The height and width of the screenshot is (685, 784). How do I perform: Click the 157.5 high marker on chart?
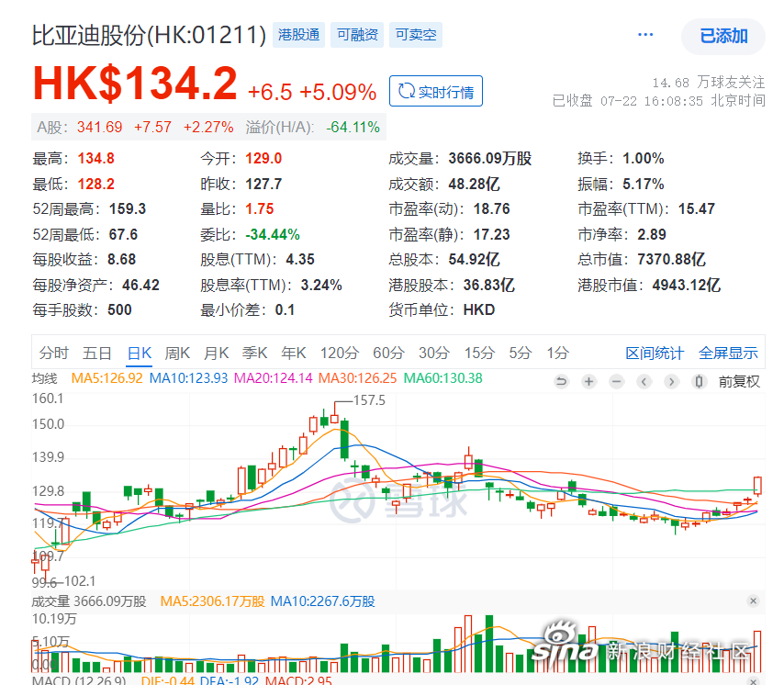[x=369, y=400]
